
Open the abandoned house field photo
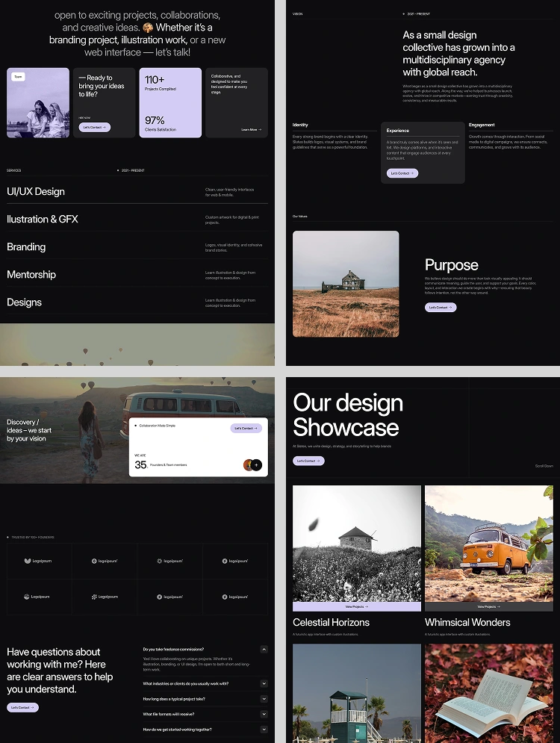tap(346, 285)
